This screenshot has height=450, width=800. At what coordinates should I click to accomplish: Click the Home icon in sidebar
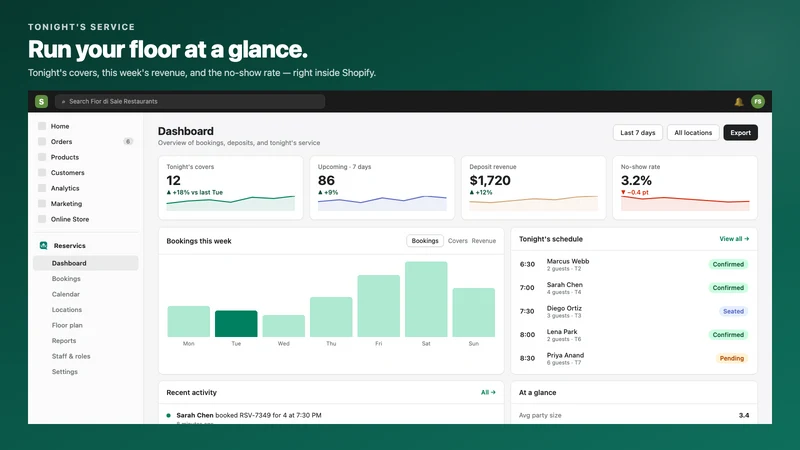pyautogui.click(x=42, y=126)
